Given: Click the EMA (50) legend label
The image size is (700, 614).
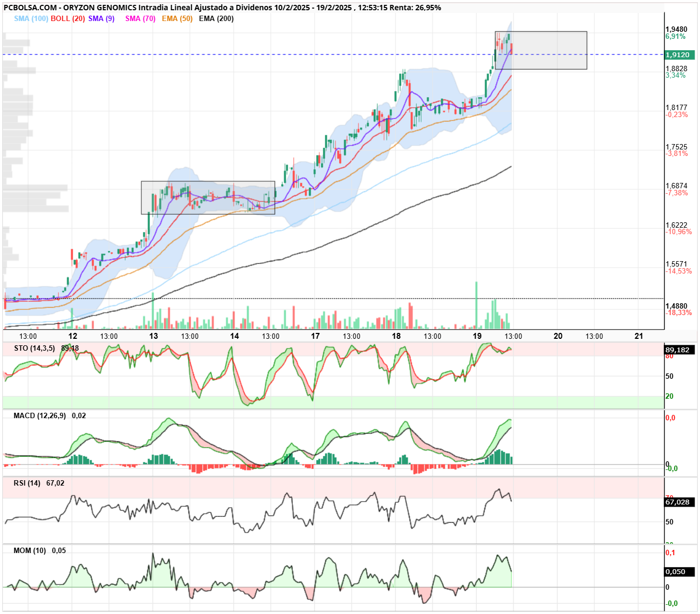Looking at the screenshot, I should (x=177, y=18).
